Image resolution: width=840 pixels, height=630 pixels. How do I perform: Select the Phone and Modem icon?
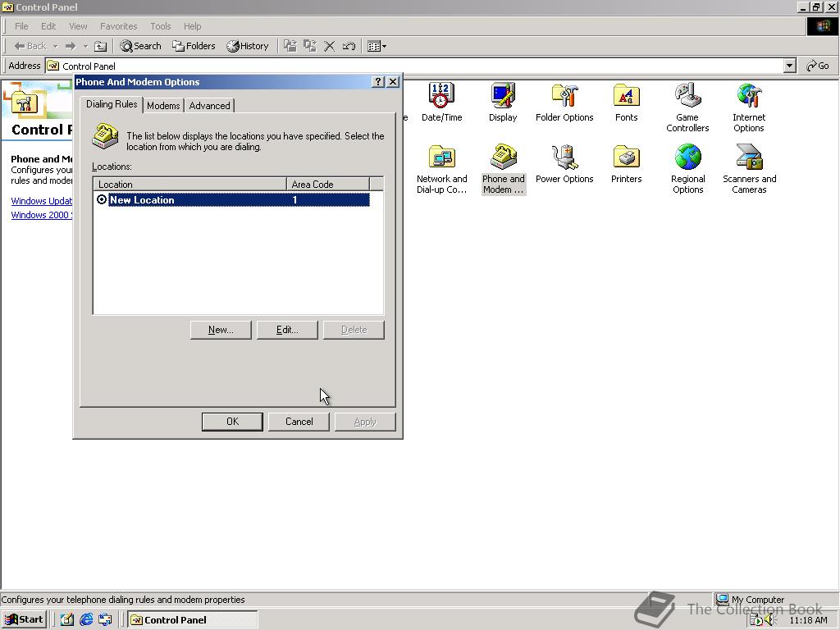[x=503, y=169]
